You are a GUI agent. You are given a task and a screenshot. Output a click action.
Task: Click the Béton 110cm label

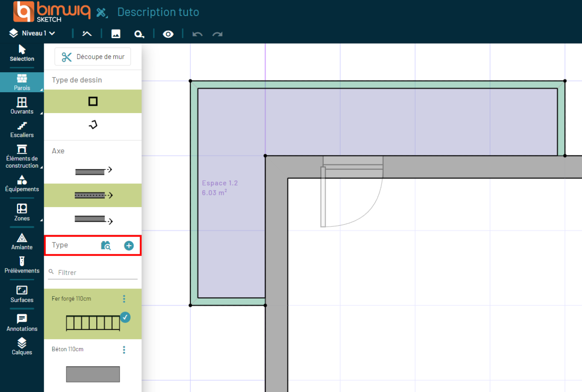click(x=67, y=349)
